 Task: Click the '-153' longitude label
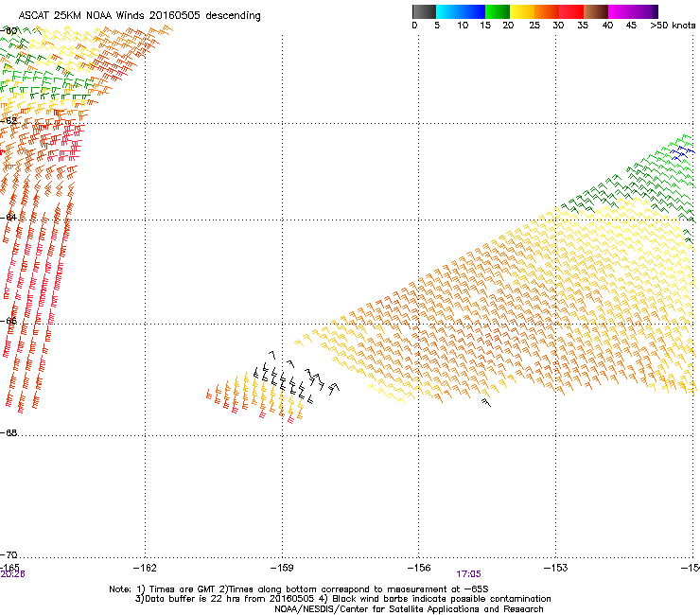[x=555, y=568]
